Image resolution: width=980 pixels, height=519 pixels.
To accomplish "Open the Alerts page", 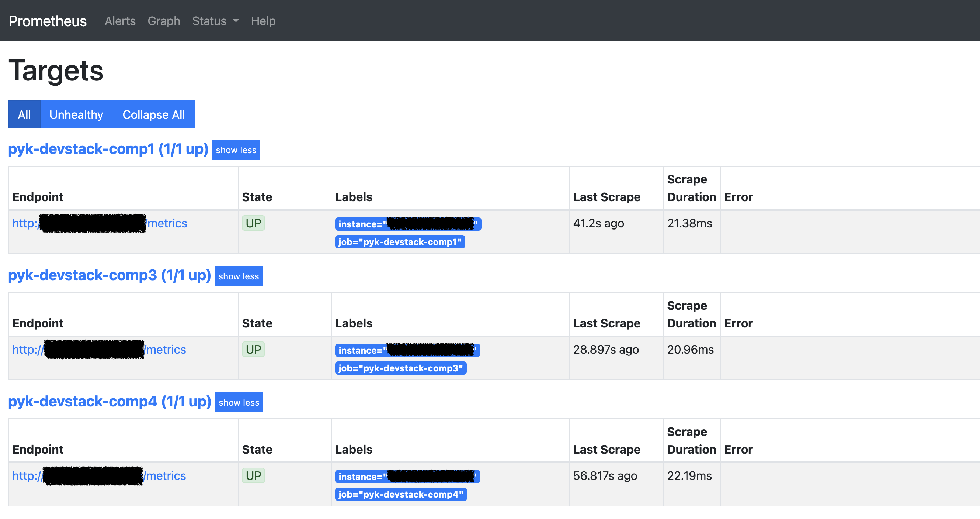I will pos(120,21).
